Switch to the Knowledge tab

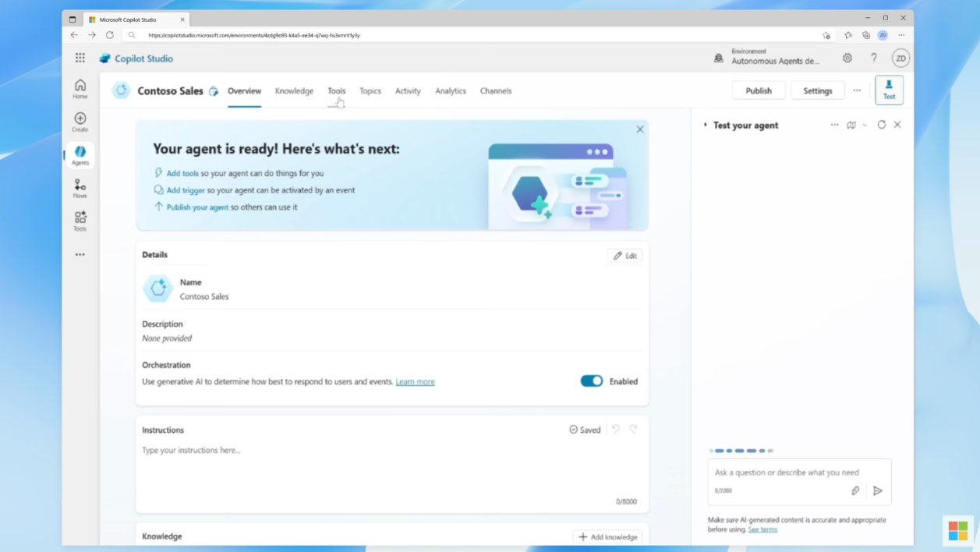click(294, 91)
